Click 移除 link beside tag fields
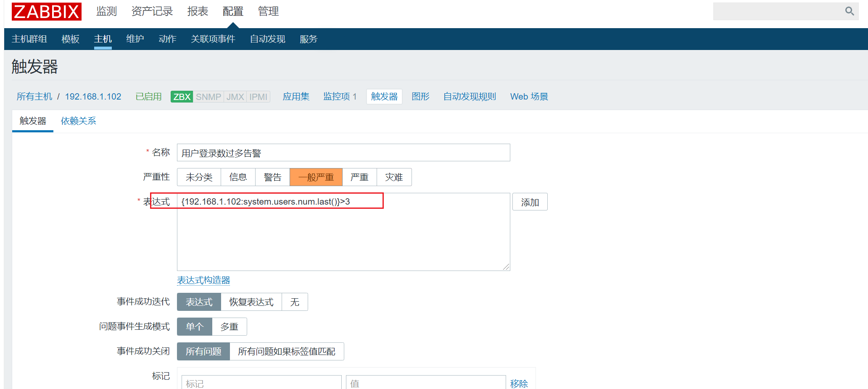This screenshot has width=868, height=389. tap(519, 384)
